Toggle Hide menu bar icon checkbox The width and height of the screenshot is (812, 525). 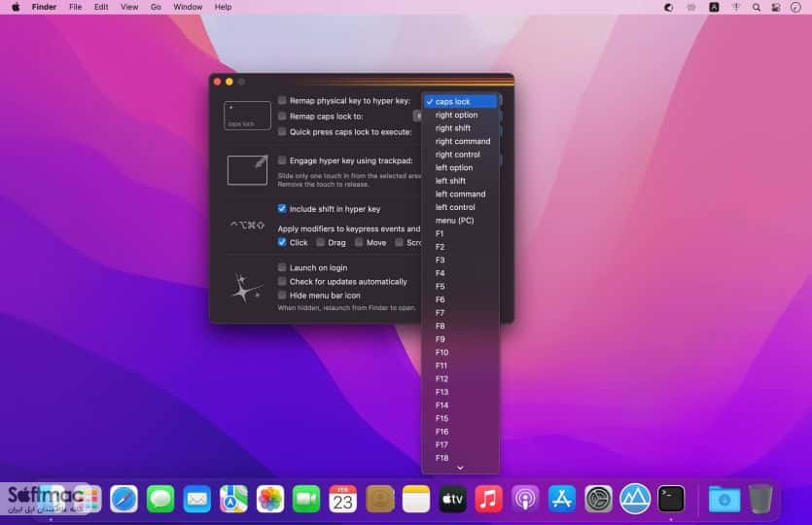pyautogui.click(x=282, y=296)
